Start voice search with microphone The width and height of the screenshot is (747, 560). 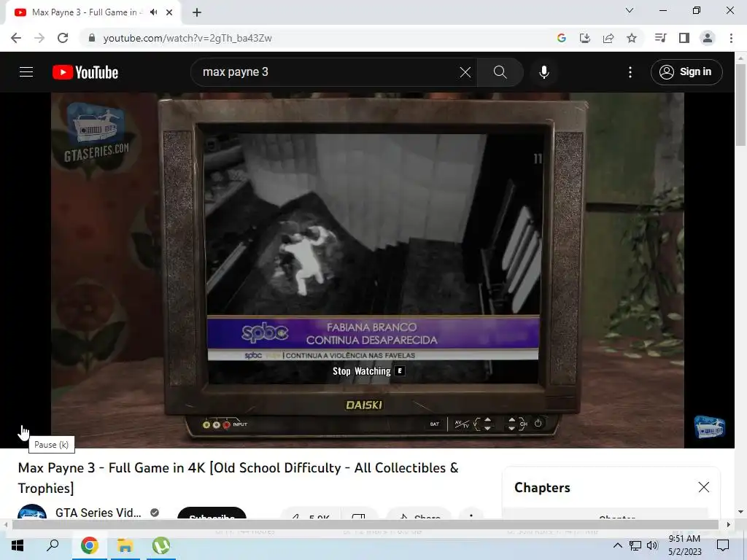[x=544, y=72]
